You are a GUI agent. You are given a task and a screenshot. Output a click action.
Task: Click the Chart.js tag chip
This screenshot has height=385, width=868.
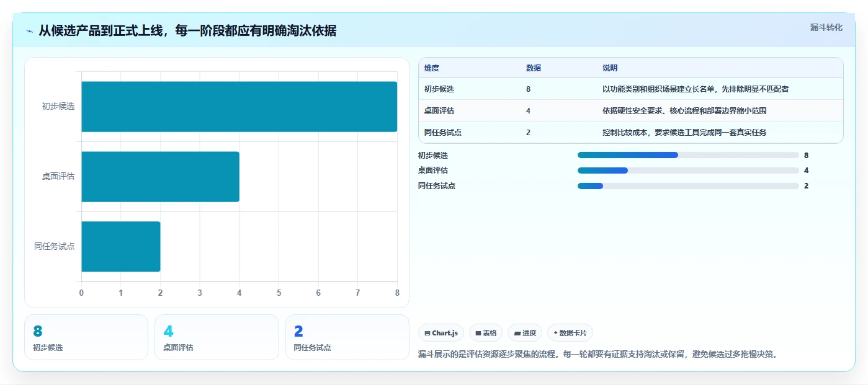(x=441, y=333)
